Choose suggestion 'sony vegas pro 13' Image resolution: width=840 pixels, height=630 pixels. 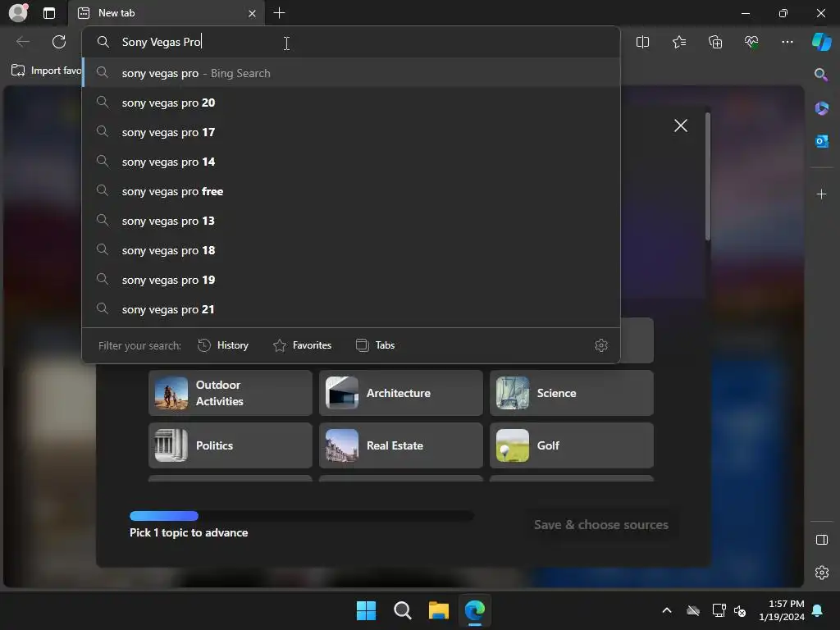point(351,221)
